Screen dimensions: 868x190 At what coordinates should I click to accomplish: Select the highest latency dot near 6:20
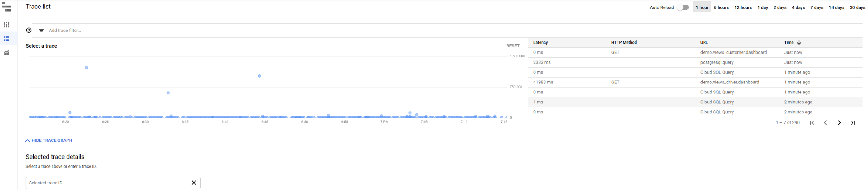87,68
